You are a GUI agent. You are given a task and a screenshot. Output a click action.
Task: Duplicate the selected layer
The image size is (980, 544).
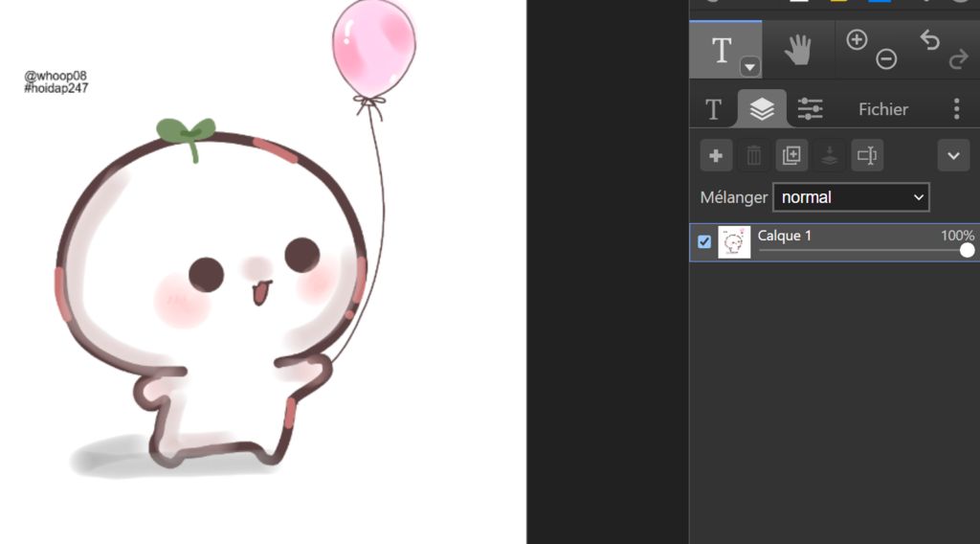click(x=791, y=156)
